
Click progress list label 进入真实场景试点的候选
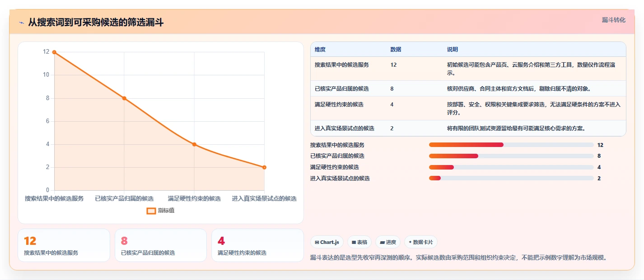[340, 178]
